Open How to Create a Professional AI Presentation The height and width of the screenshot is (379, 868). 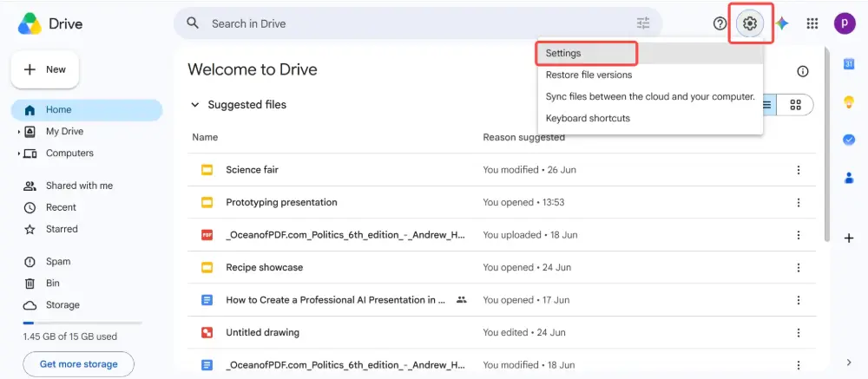coord(335,300)
